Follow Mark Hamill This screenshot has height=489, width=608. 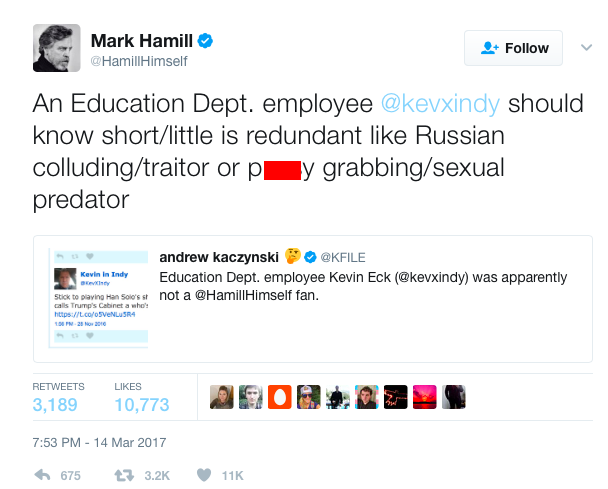(x=513, y=48)
